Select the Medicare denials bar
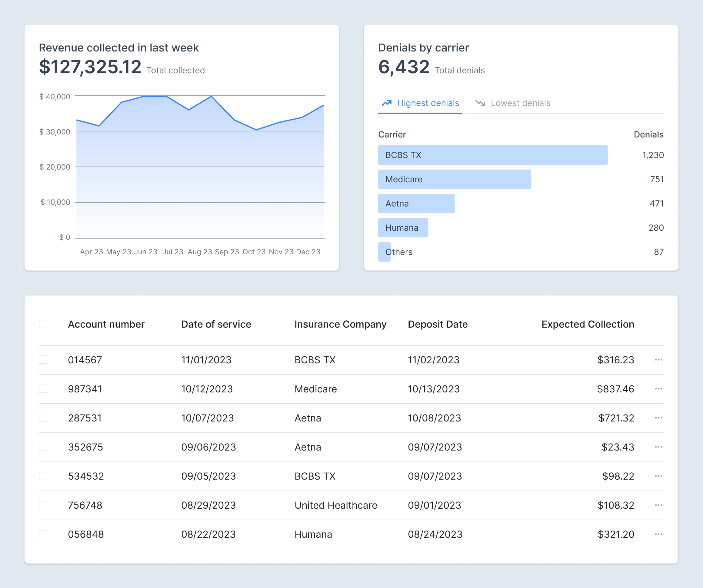 click(x=455, y=179)
